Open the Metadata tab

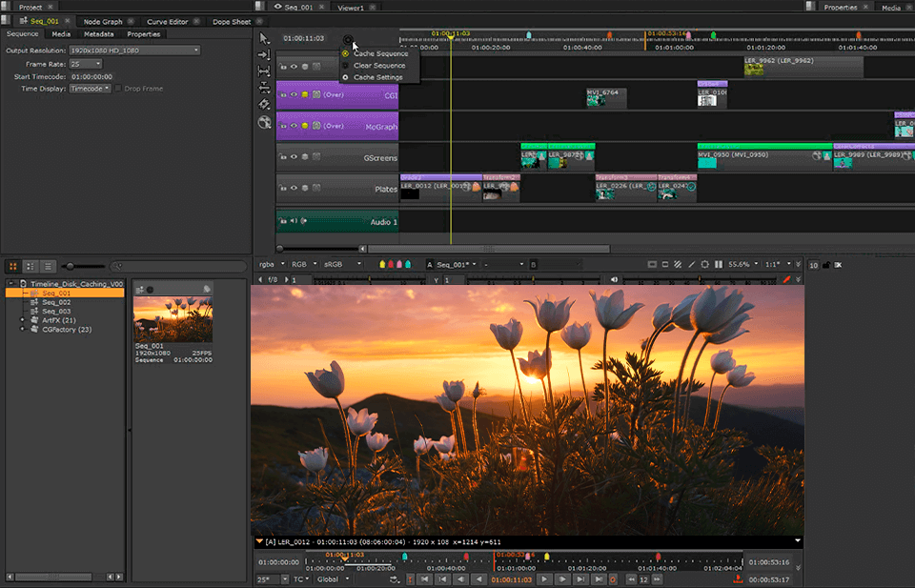[98, 34]
